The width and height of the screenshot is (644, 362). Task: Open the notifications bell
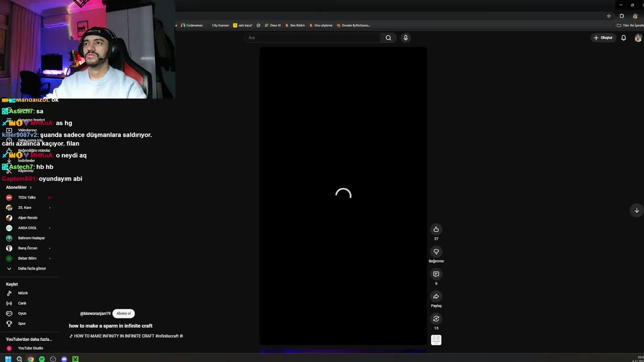[623, 38]
